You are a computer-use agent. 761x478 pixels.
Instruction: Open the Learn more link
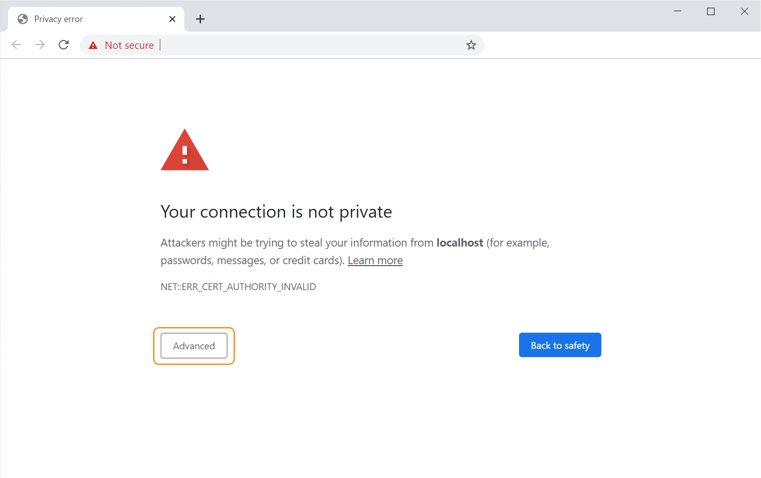(375, 260)
